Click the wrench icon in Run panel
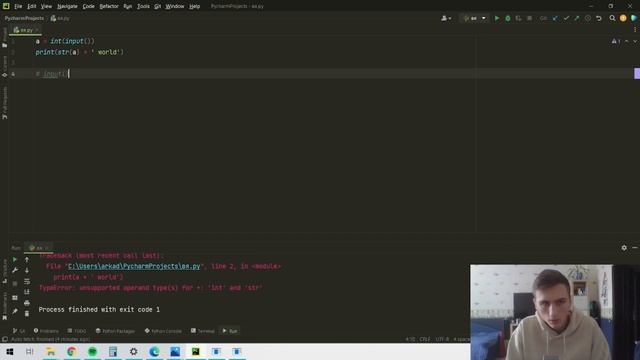The width and height of the screenshot is (640, 360). [x=15, y=270]
